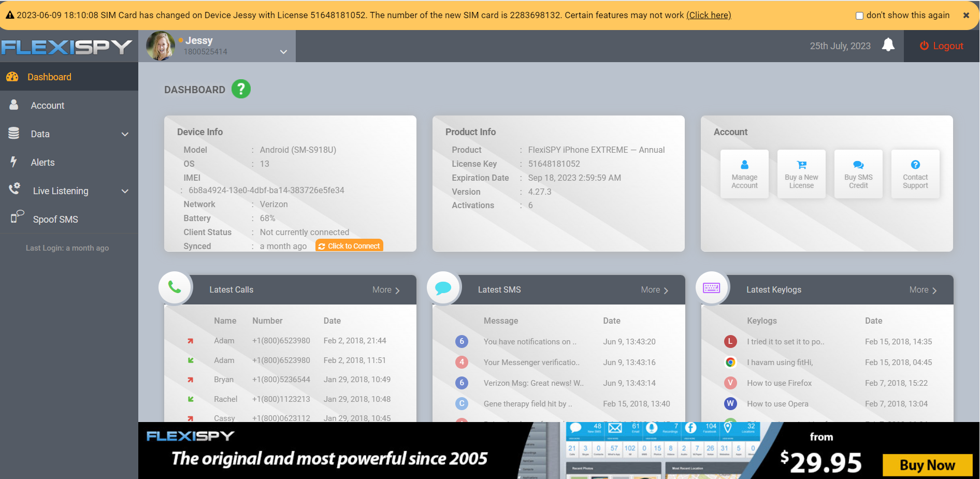Dismiss the SIM card change banner

click(x=966, y=15)
